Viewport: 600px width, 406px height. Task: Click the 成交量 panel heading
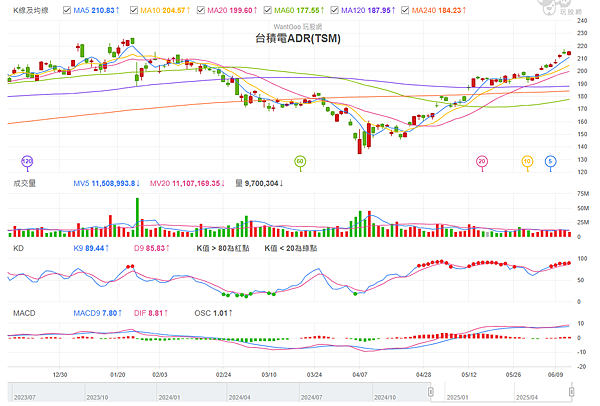point(24,184)
